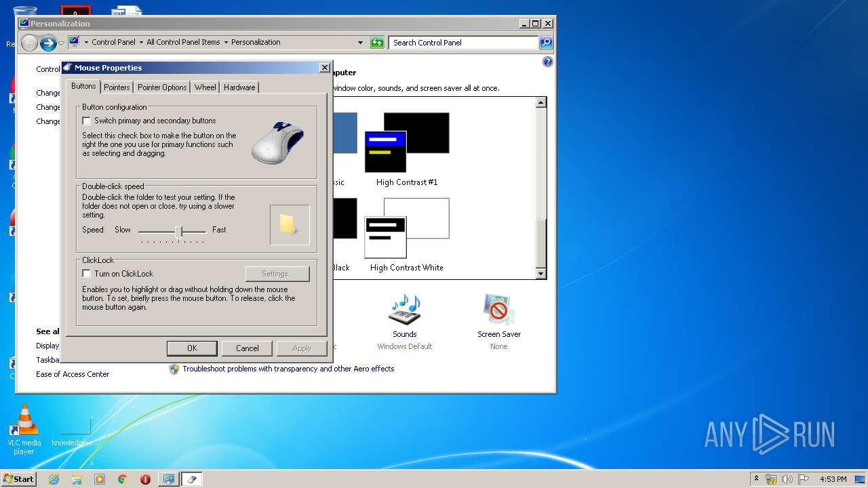Select the High Contrast #1 theme

tap(407, 150)
